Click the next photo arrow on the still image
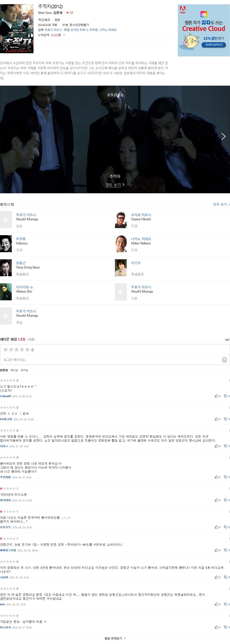This screenshot has width=230, height=644. point(223,136)
